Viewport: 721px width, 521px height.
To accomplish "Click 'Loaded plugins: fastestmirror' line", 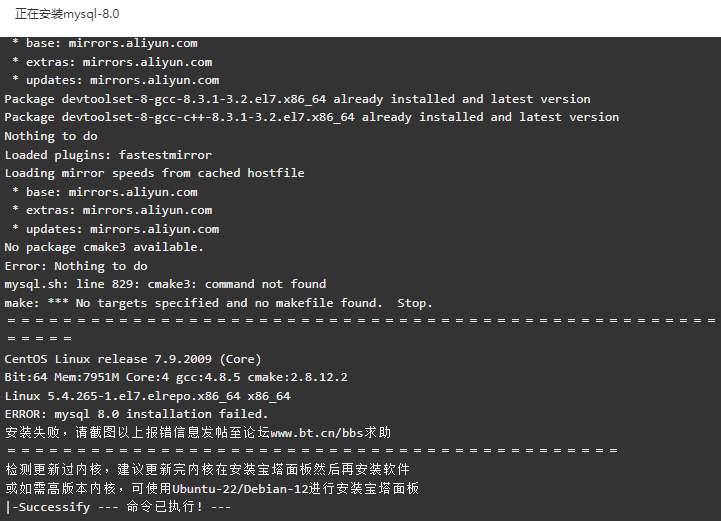I will 108,155.
